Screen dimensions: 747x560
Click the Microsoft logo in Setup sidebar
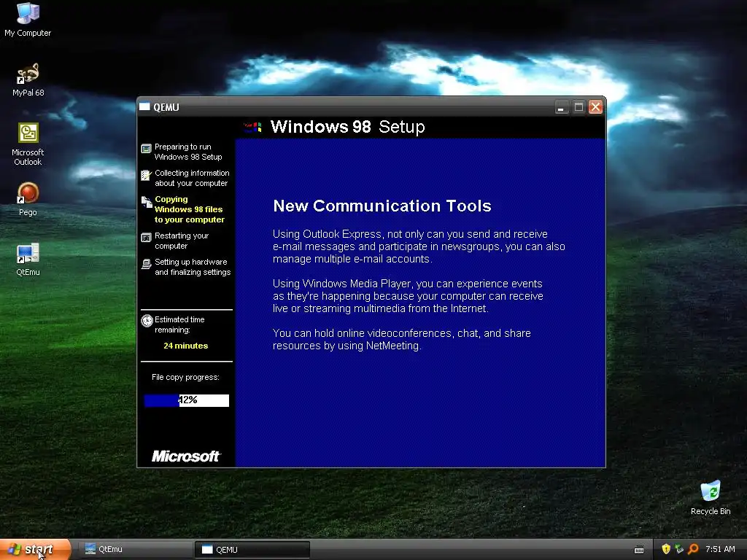[x=185, y=456]
